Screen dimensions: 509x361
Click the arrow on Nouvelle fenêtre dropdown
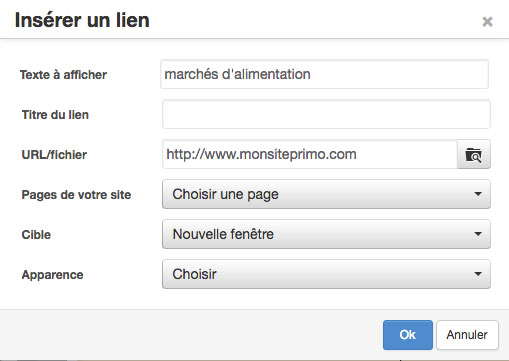[478, 234]
